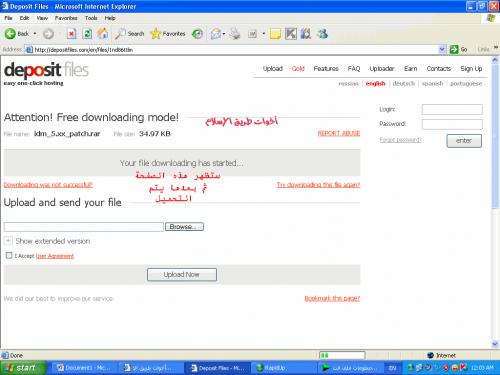Screen dimensions: 500x375
Task: Open the Upload site navigation link
Action: pyautogui.click(x=273, y=69)
